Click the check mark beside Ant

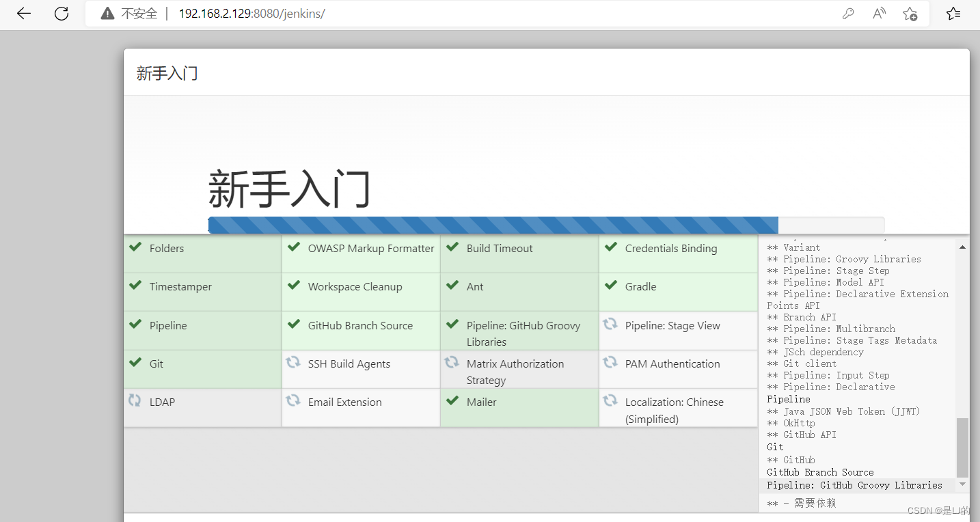click(452, 285)
